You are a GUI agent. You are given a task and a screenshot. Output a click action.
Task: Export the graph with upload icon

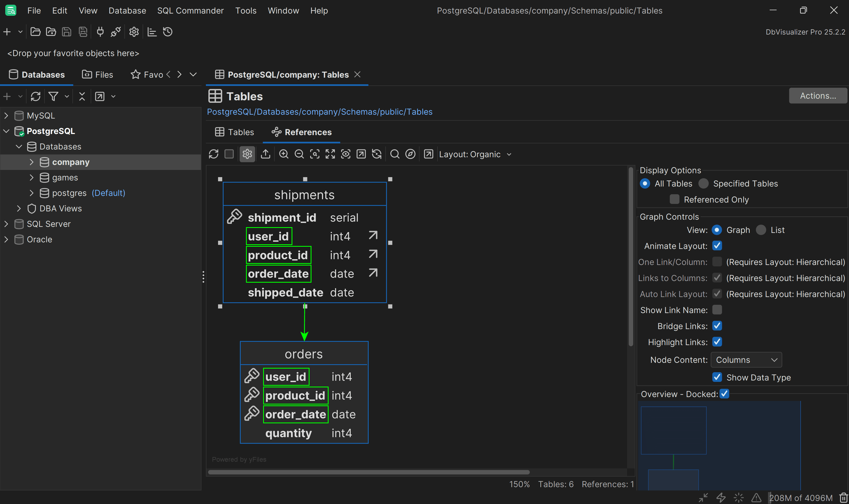pos(266,154)
